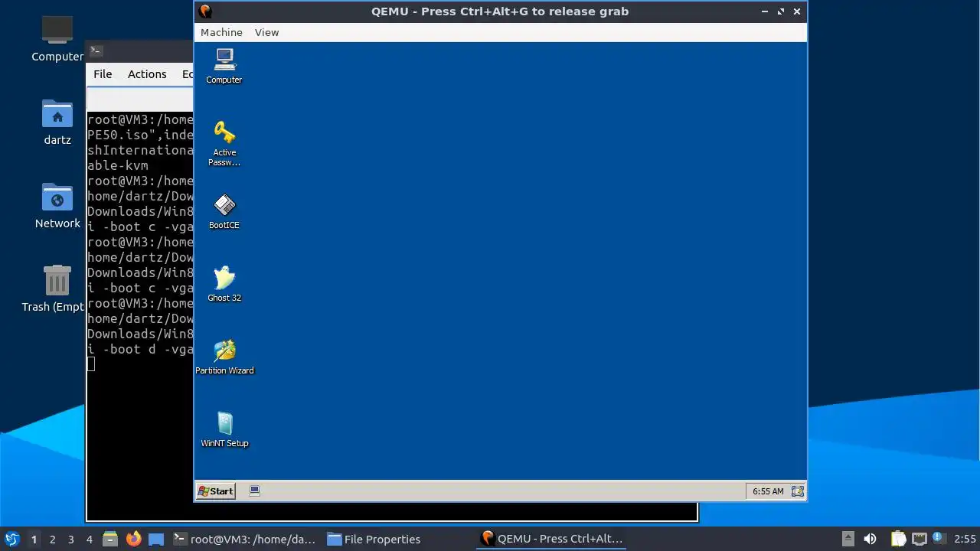This screenshot has width=980, height=551.
Task: Open the QEMU Machine menu
Action: click(221, 32)
